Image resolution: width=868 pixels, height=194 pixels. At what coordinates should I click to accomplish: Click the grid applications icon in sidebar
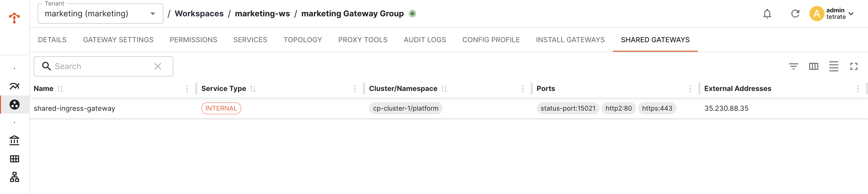click(15, 159)
